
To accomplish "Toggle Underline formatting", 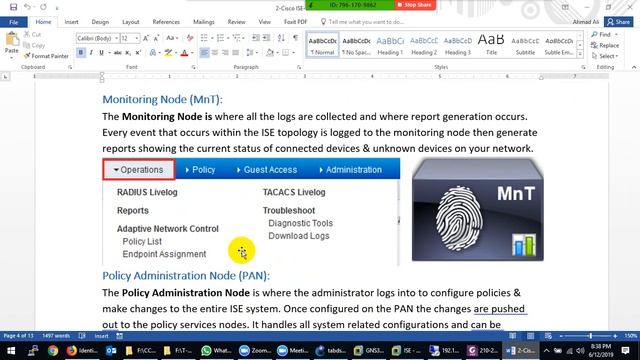I will tap(101, 53).
